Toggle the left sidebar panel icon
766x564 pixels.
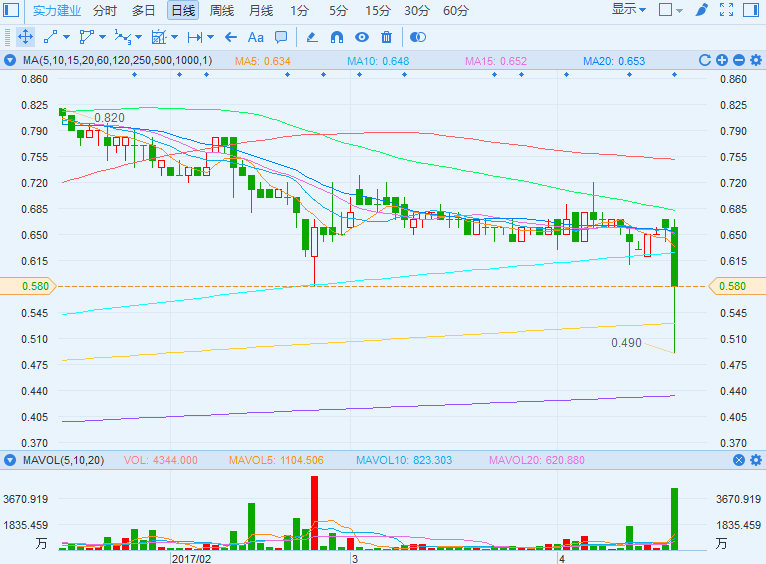pyautogui.click(x=11, y=10)
